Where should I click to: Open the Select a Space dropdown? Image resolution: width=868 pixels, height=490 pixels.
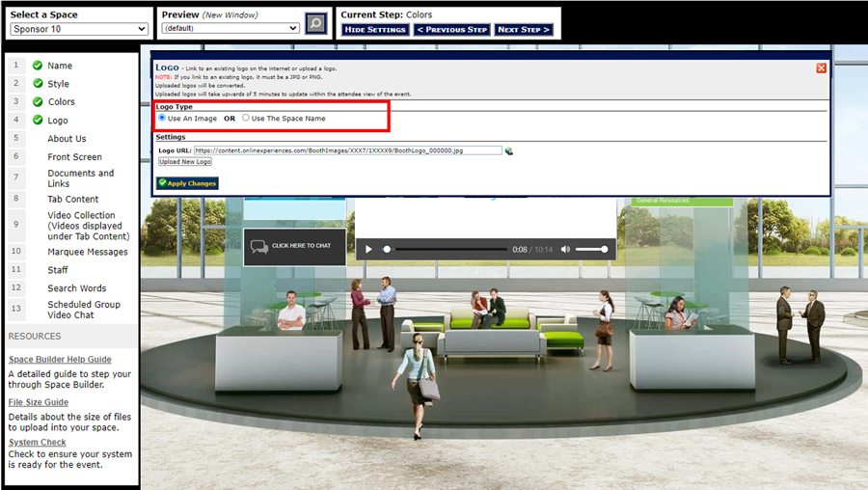pyautogui.click(x=78, y=29)
